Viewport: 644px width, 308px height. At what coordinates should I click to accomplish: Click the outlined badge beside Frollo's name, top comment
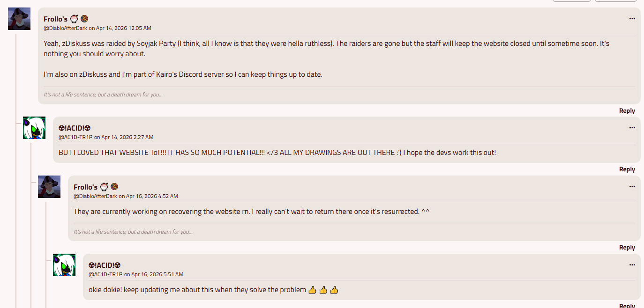[x=74, y=19]
